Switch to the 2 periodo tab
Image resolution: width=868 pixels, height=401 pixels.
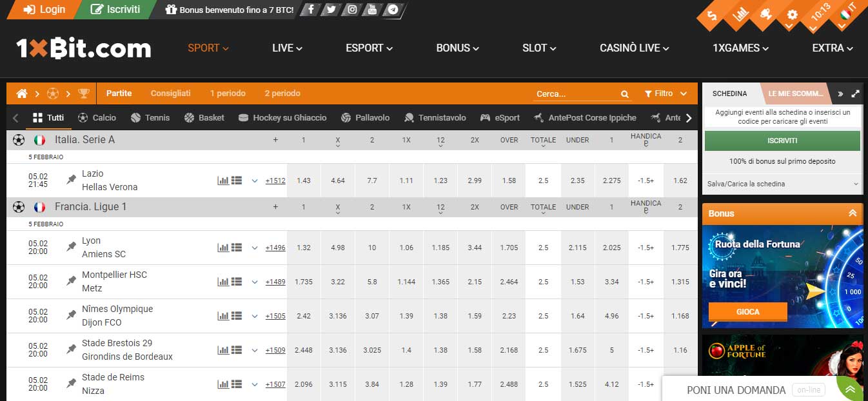tap(282, 93)
